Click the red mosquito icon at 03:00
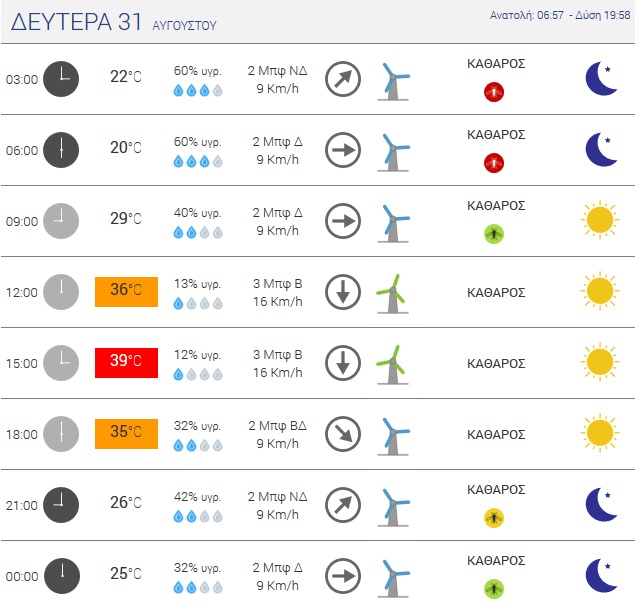The width and height of the screenshot is (640, 612). (494, 92)
